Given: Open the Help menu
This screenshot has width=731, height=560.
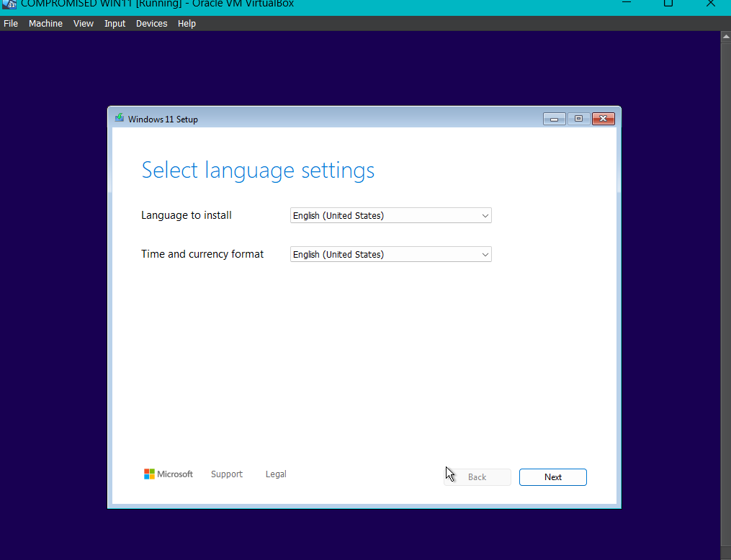Looking at the screenshot, I should (x=187, y=23).
